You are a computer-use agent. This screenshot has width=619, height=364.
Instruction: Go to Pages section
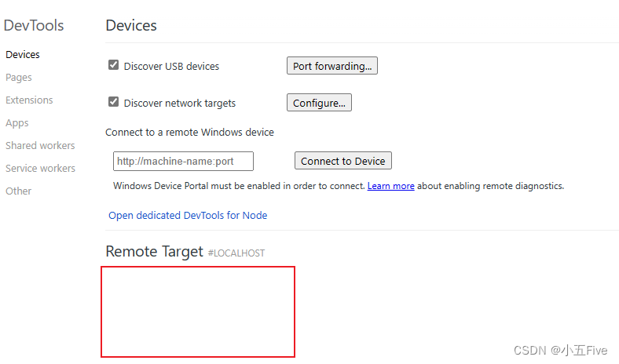[x=19, y=78]
